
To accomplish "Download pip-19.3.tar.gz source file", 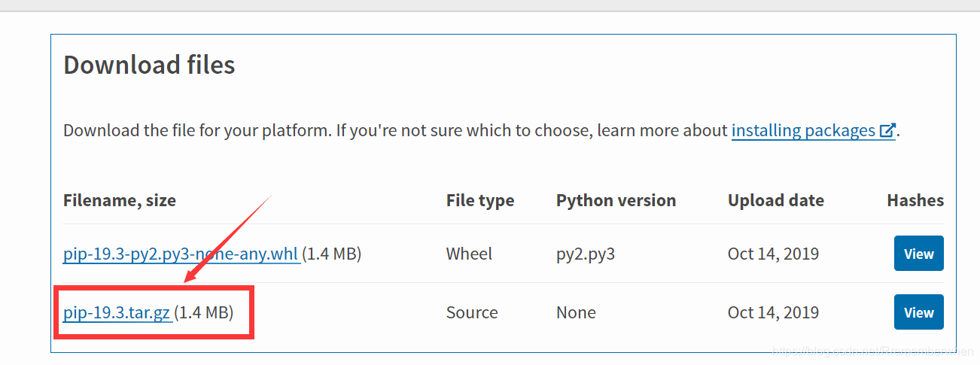I will [117, 312].
